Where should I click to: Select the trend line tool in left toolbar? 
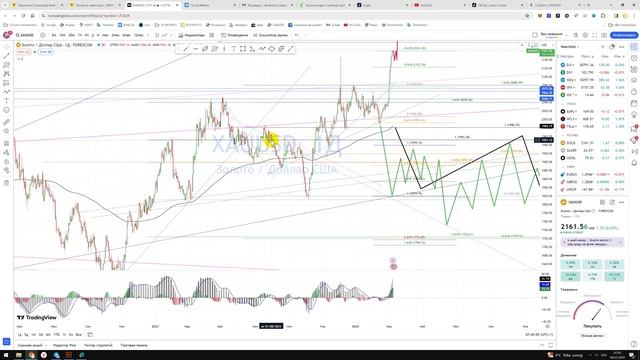(6, 56)
